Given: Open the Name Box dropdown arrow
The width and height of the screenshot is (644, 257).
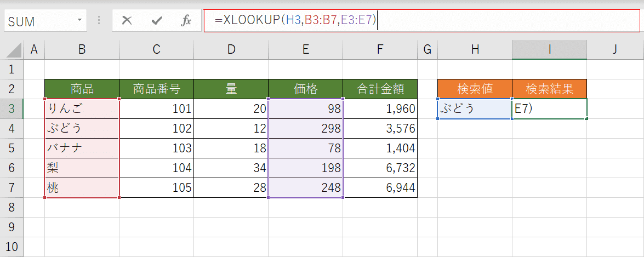Looking at the screenshot, I should click(79, 20).
